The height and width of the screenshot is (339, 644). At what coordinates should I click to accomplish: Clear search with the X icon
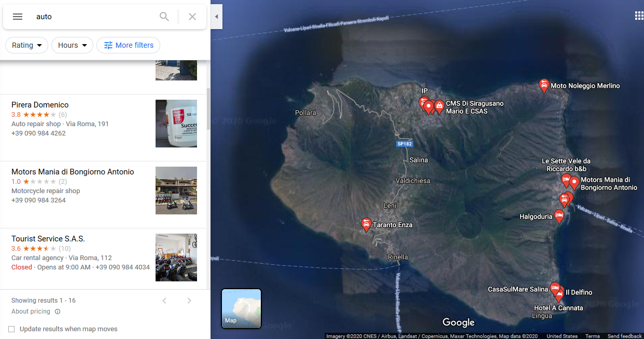192,17
